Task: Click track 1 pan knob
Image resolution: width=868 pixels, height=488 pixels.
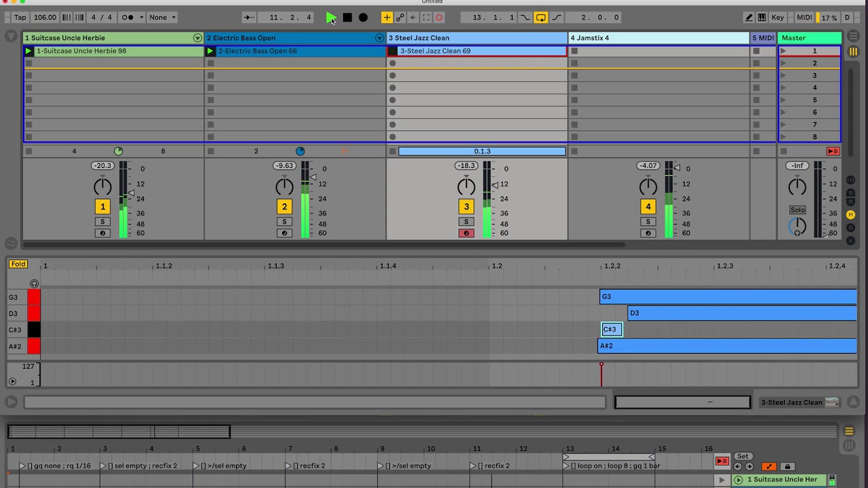Action: (102, 186)
